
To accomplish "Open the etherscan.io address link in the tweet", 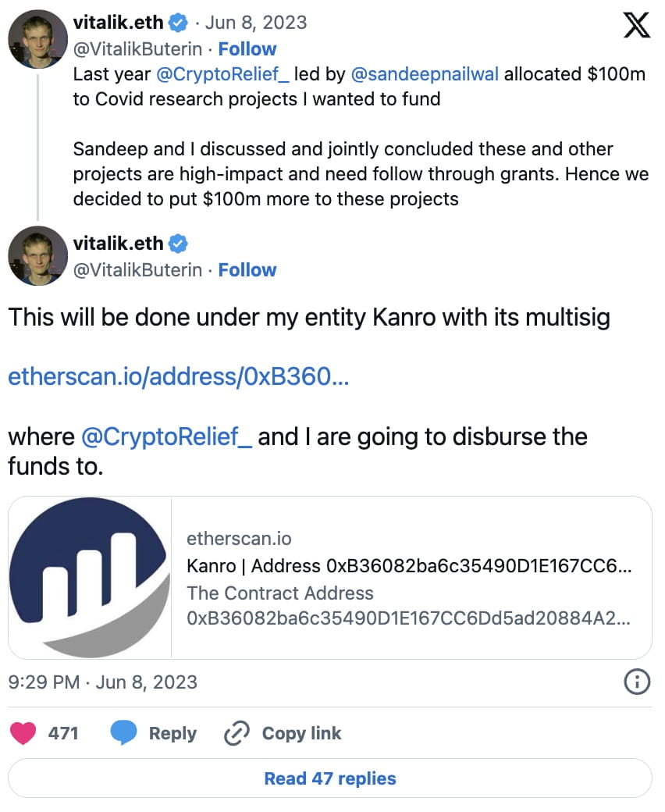I will [x=178, y=377].
